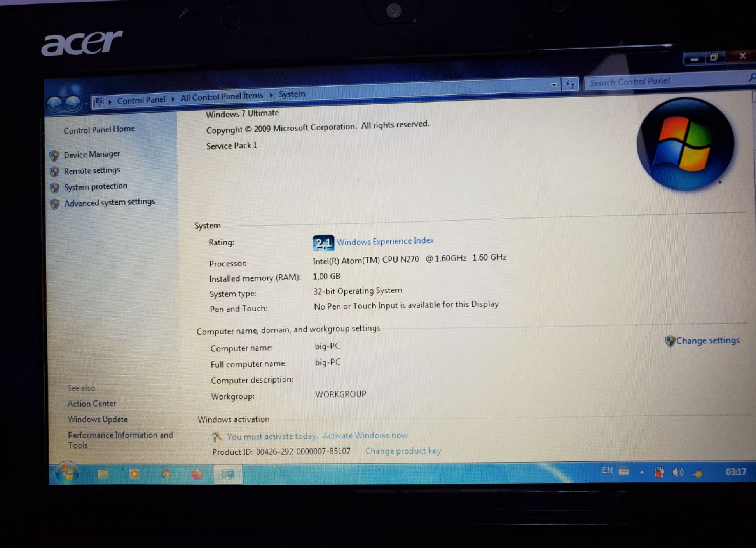Click the Device Manager shield icon
Image resolution: width=756 pixels, height=548 pixels.
click(x=54, y=156)
